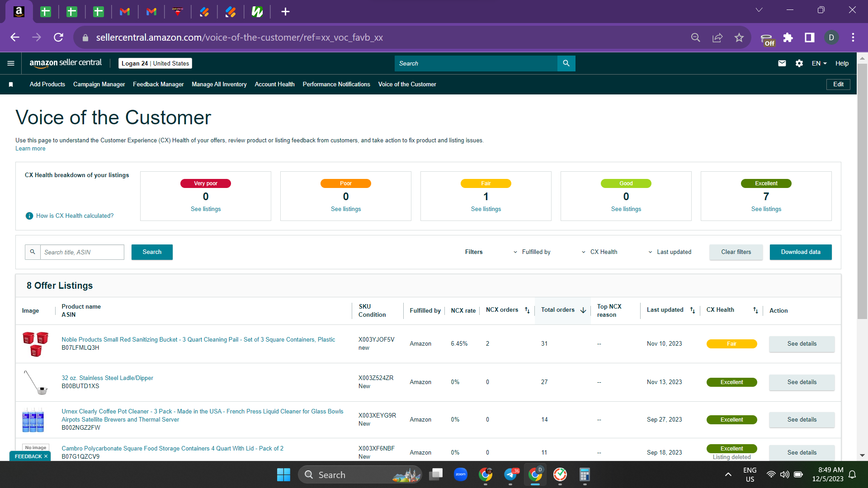Navigate to Account Health

pyautogui.click(x=274, y=84)
